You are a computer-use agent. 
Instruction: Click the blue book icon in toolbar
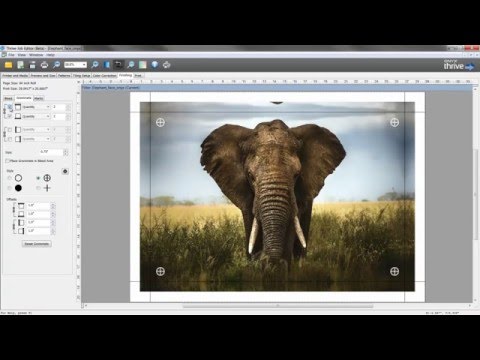(107, 65)
